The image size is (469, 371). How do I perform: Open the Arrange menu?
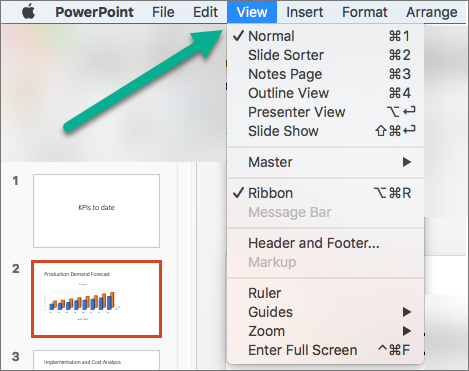pyautogui.click(x=432, y=12)
